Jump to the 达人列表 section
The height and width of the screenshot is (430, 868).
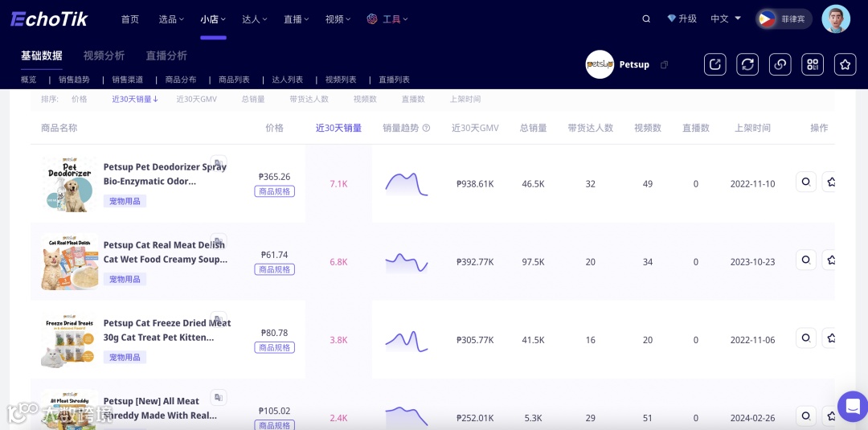pyautogui.click(x=287, y=80)
